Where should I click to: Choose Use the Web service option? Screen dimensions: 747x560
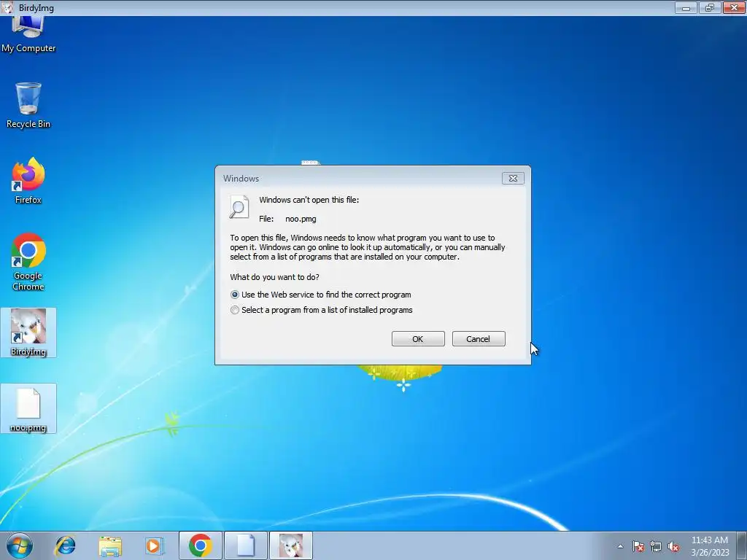coord(321,295)
